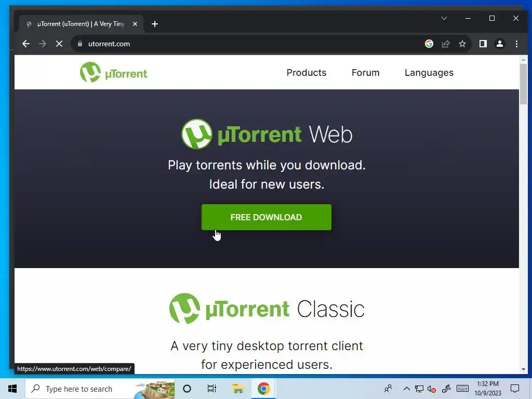Click the 'for experienced users.' text
532x399 pixels.
pos(267,365)
